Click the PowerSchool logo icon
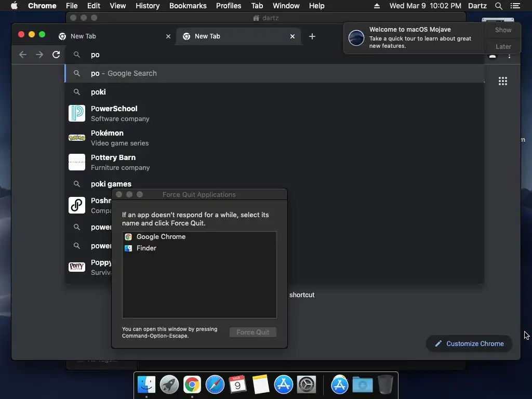532x399 pixels. pyautogui.click(x=77, y=113)
